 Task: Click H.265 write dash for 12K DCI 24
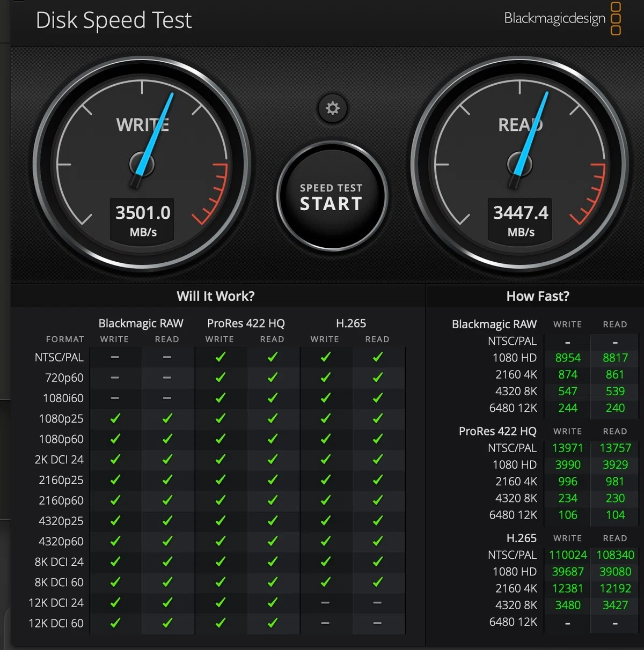325,602
